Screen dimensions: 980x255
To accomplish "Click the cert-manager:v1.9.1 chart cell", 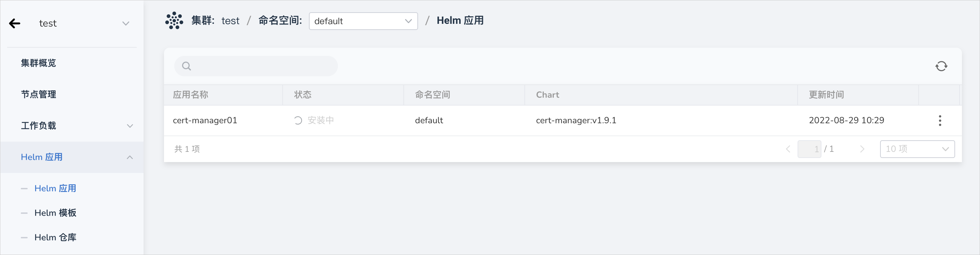I will pos(576,121).
